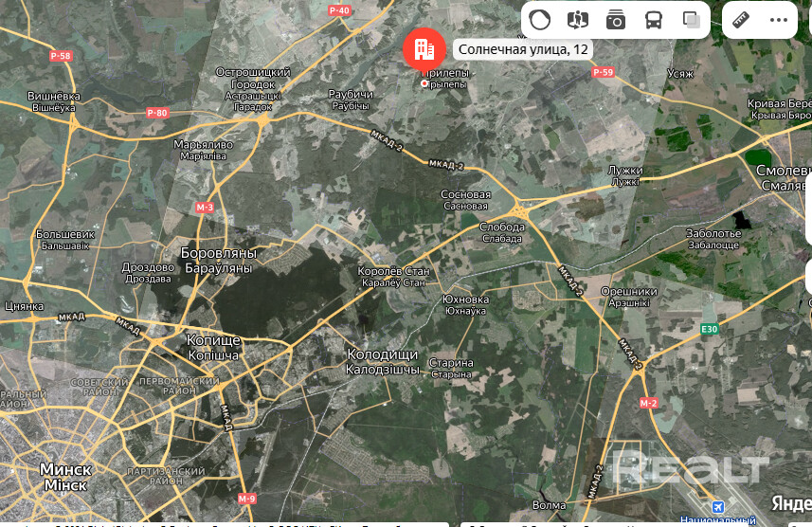The width and height of the screenshot is (812, 527).
Task: Open the map layers switcher
Action: [x=692, y=20]
